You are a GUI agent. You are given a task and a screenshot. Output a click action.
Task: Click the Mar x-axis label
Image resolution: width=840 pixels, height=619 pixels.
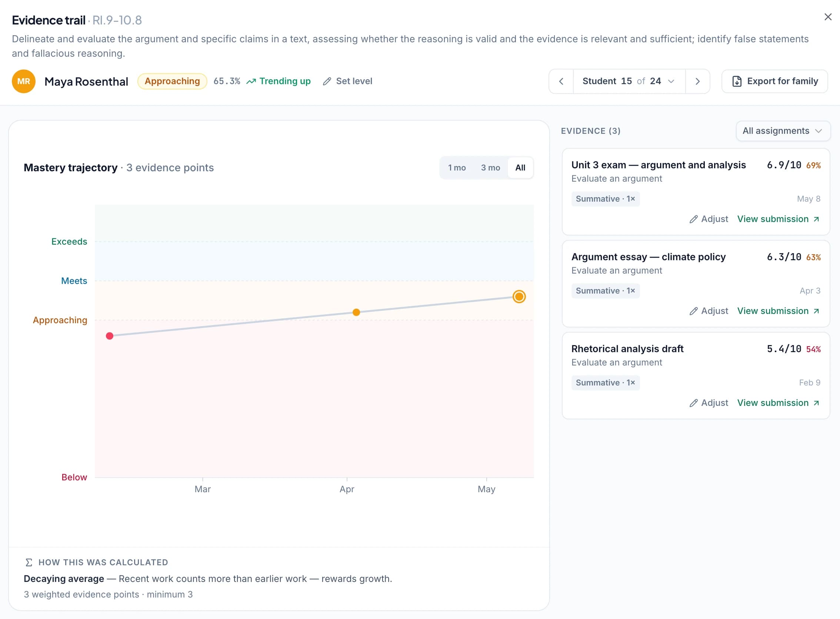click(x=203, y=489)
